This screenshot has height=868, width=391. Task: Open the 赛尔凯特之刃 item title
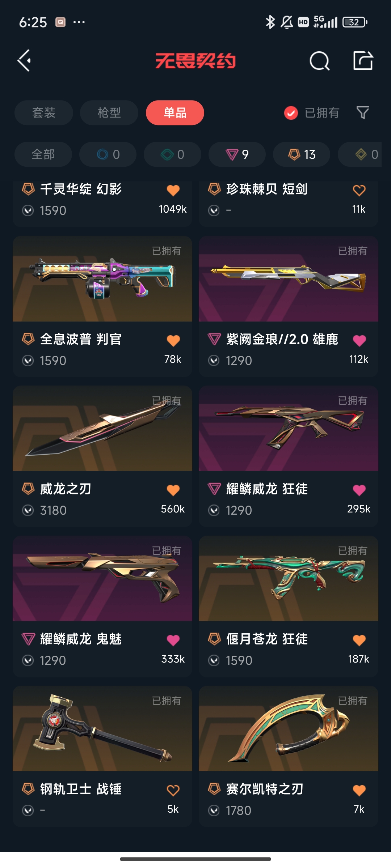pos(265,789)
